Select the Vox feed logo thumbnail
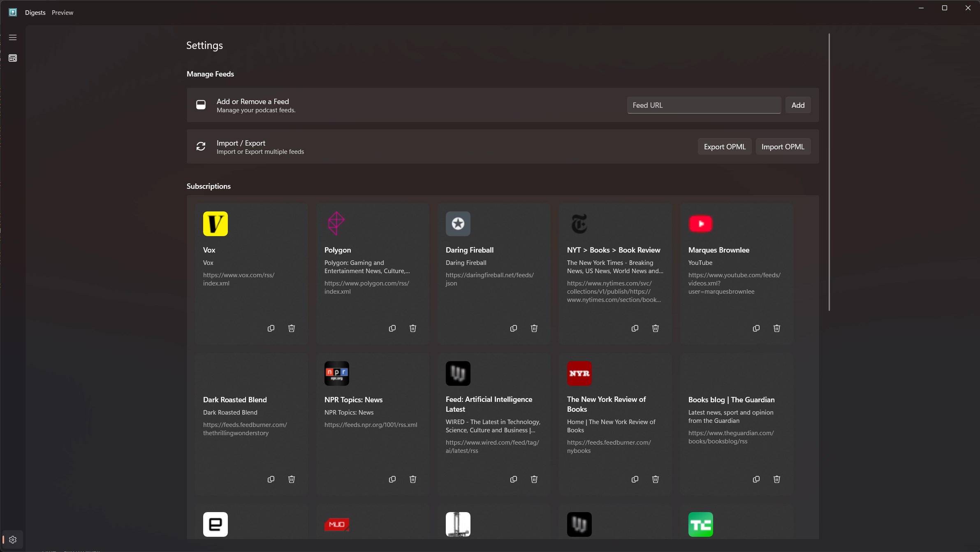 [x=215, y=224]
